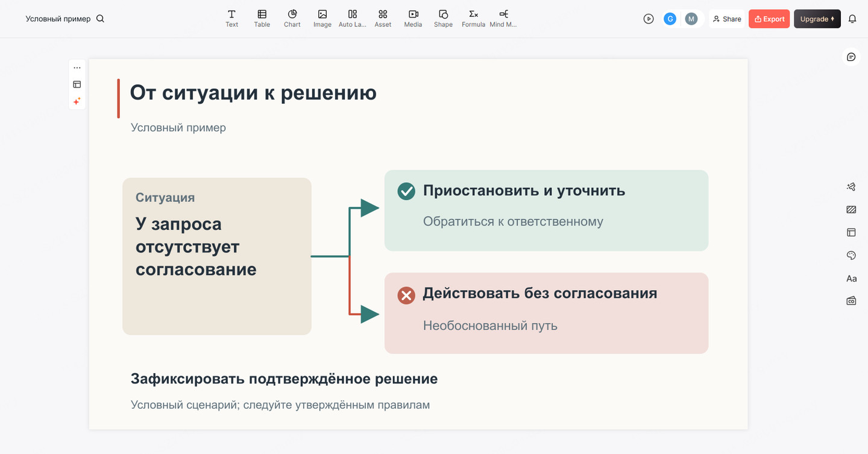Open font settings Aa icon
The height and width of the screenshot is (454, 868).
(851, 279)
